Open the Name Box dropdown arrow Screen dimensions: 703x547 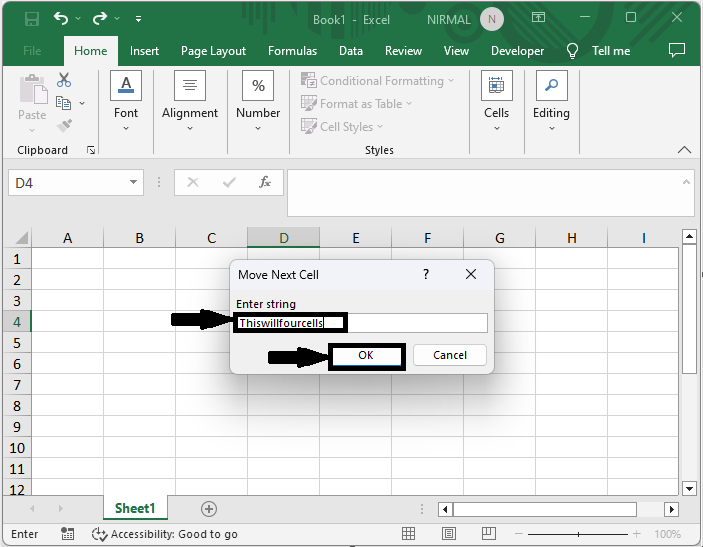133,182
